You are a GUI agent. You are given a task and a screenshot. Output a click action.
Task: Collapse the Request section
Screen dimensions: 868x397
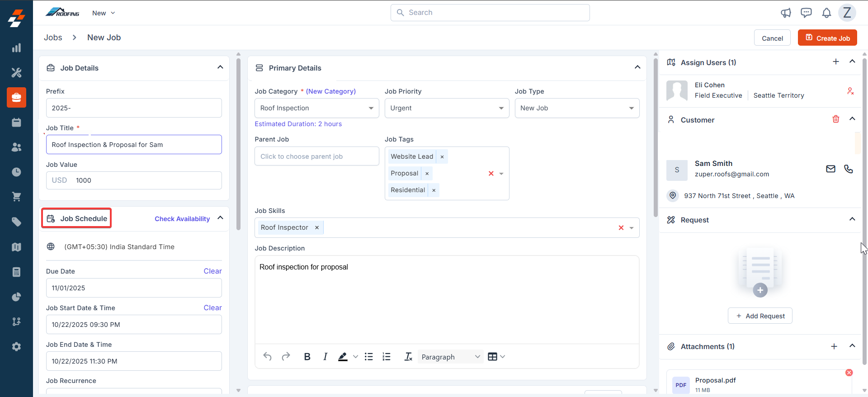tap(852, 219)
